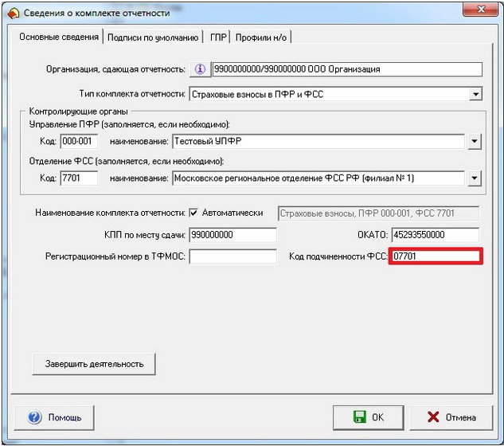Go to the Профили н/о tab
Viewport: 504px width, 446px height.
[261, 37]
